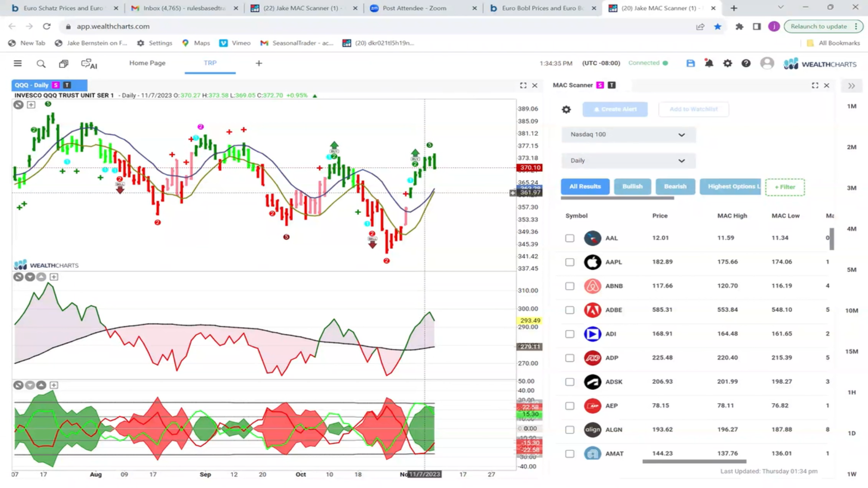The image size is (868, 488).
Task: Click Relaunch to update button
Action: pyautogui.click(x=819, y=27)
